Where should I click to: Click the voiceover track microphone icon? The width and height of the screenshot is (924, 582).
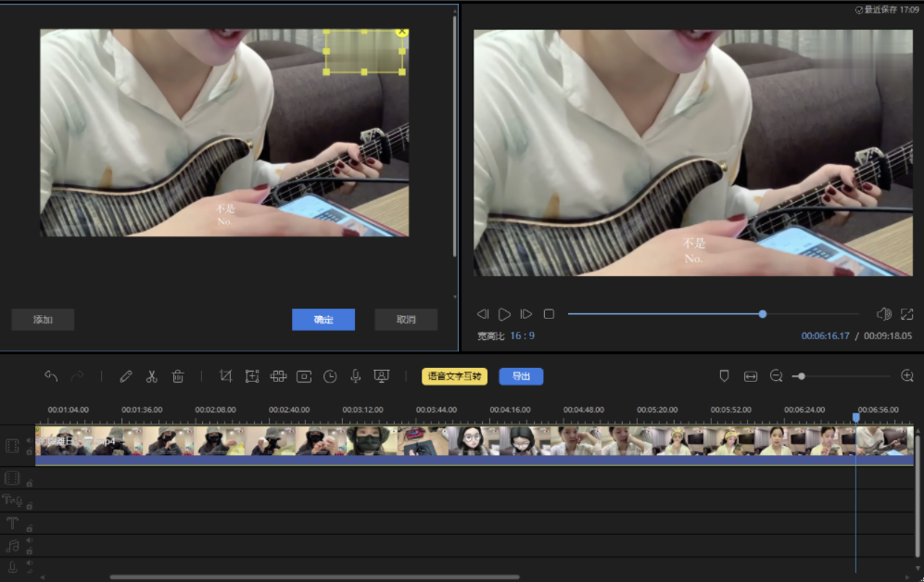[x=12, y=568]
